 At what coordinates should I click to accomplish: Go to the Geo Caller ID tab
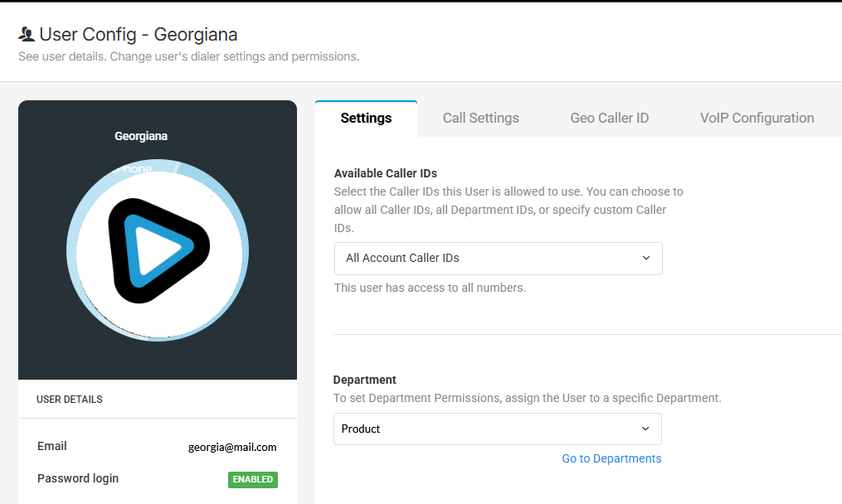[x=609, y=118]
